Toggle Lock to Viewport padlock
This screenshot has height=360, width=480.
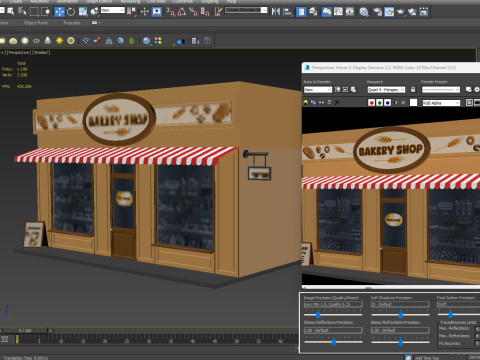(413, 89)
